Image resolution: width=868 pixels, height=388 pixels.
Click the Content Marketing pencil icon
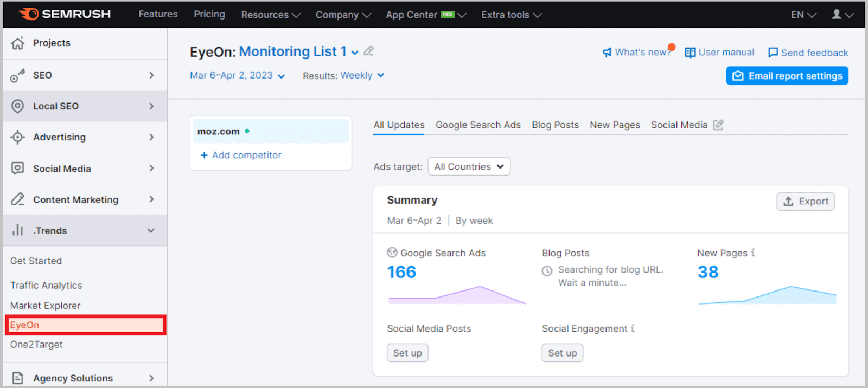tap(18, 199)
